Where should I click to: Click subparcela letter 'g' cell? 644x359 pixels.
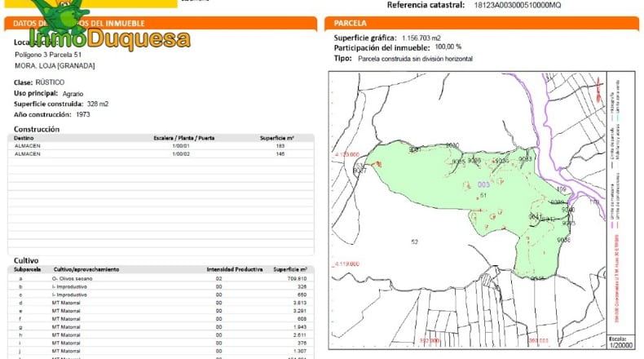pos(20,327)
